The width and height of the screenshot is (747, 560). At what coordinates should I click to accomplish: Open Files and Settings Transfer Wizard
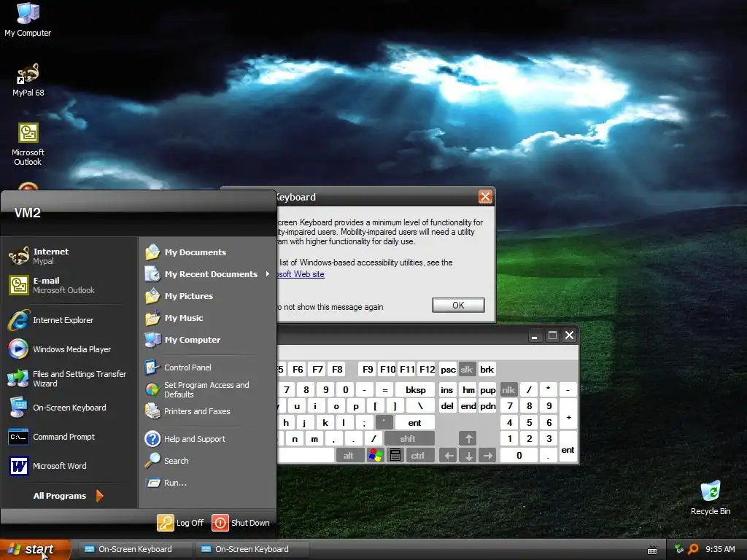pos(67,378)
